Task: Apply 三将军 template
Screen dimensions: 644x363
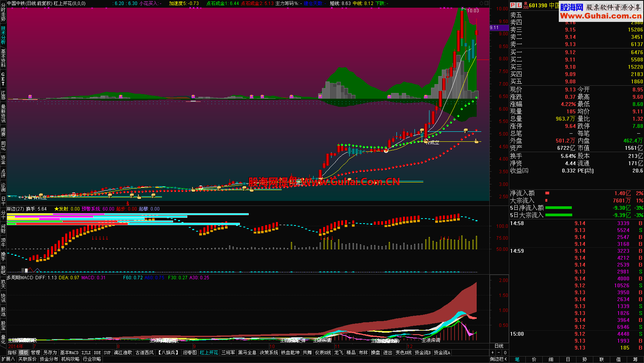Action: 228,353
